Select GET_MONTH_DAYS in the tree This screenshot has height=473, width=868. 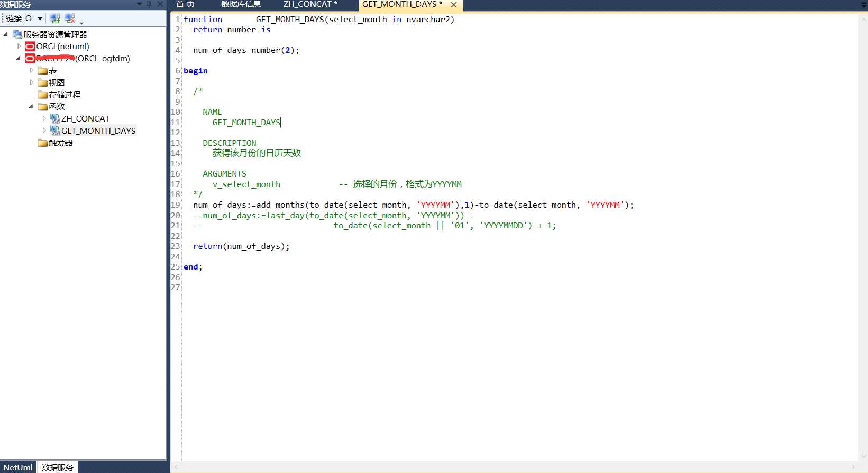(x=98, y=131)
